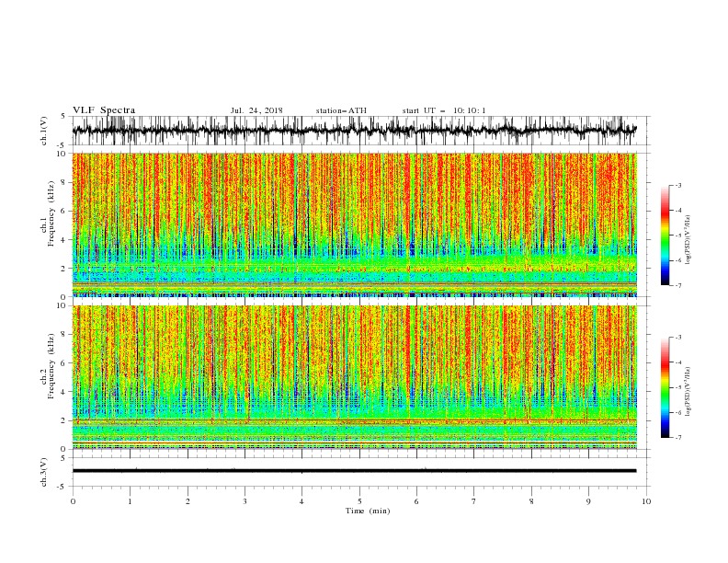Viewport: 728px width, 563px height.
Task: Click the "VLF Spectra" plot title
Action: tap(104, 110)
